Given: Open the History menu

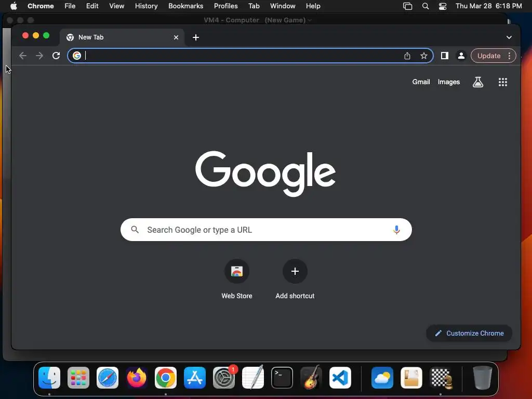Looking at the screenshot, I should coord(146,6).
